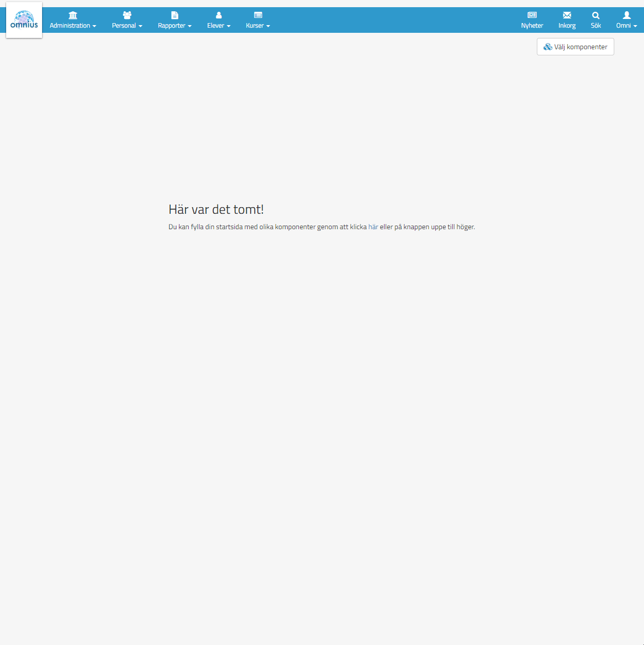Screen dimensions: 644x645
Task: Open the Personal menu label
Action: click(124, 26)
